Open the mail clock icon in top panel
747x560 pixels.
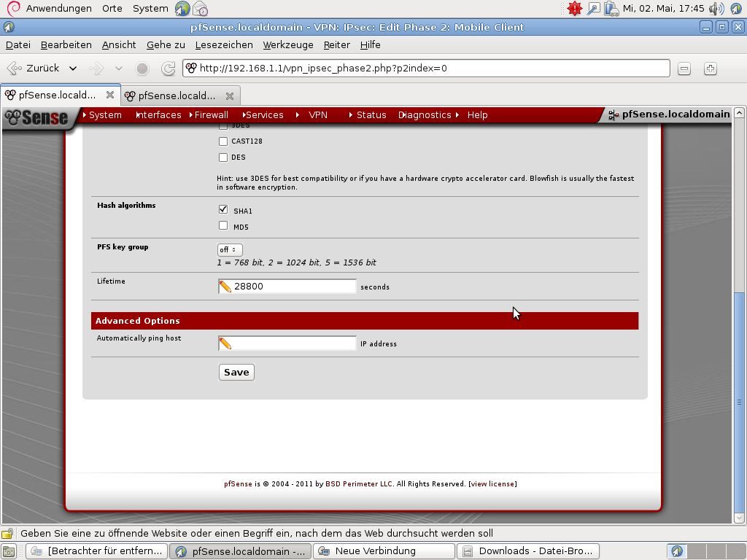pos(200,9)
